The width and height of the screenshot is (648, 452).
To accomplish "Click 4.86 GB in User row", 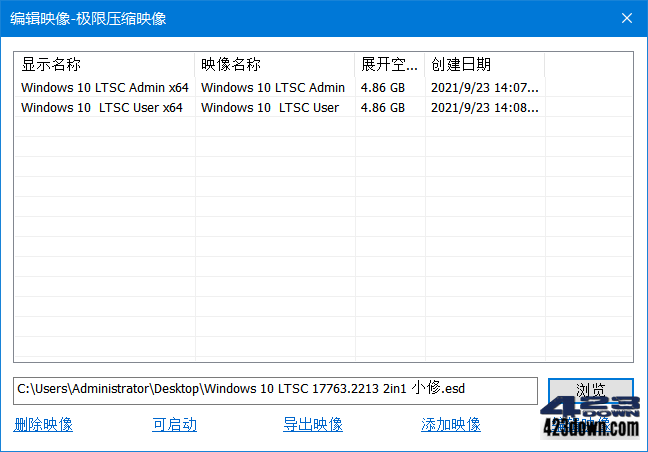I will click(383, 107).
